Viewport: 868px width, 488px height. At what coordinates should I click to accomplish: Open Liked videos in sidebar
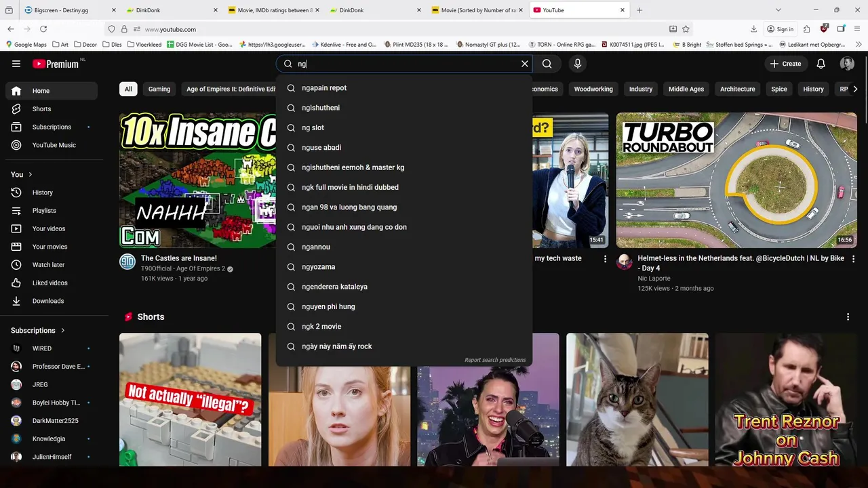[52, 283]
